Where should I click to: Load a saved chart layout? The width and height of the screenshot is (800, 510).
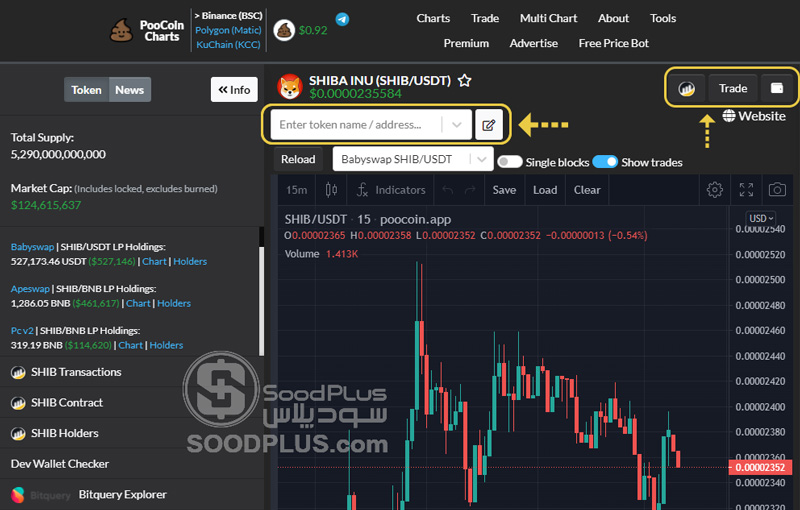(545, 190)
